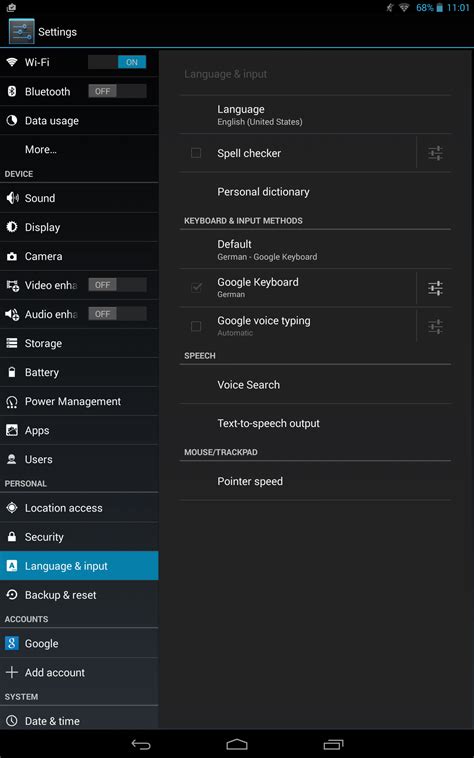Open the Recent apps navigation button
This screenshot has height=758, width=474.
coord(333,744)
